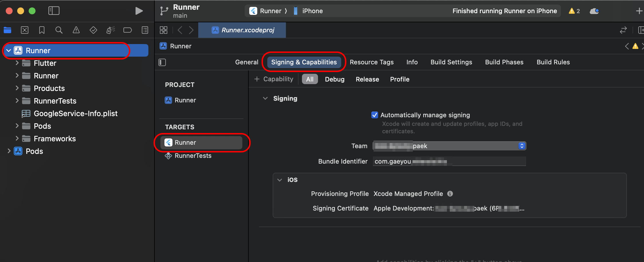Open the Info tab
The width and height of the screenshot is (644, 262).
pyautogui.click(x=412, y=62)
